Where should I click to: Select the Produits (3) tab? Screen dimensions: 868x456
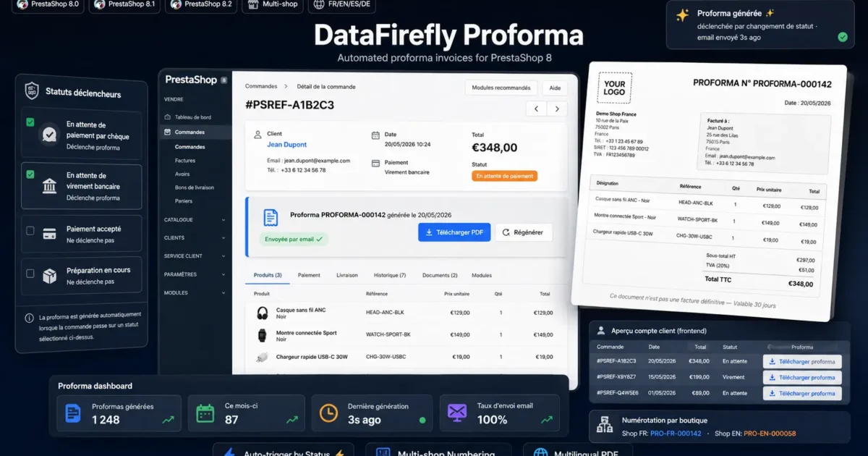tap(268, 275)
